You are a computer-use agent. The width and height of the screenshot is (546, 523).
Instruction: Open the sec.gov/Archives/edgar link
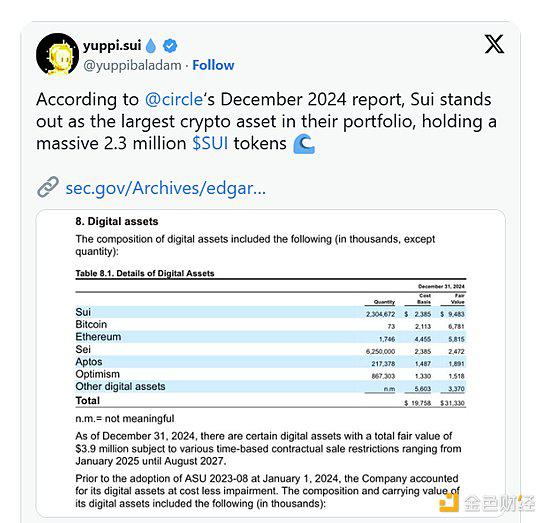coord(165,188)
